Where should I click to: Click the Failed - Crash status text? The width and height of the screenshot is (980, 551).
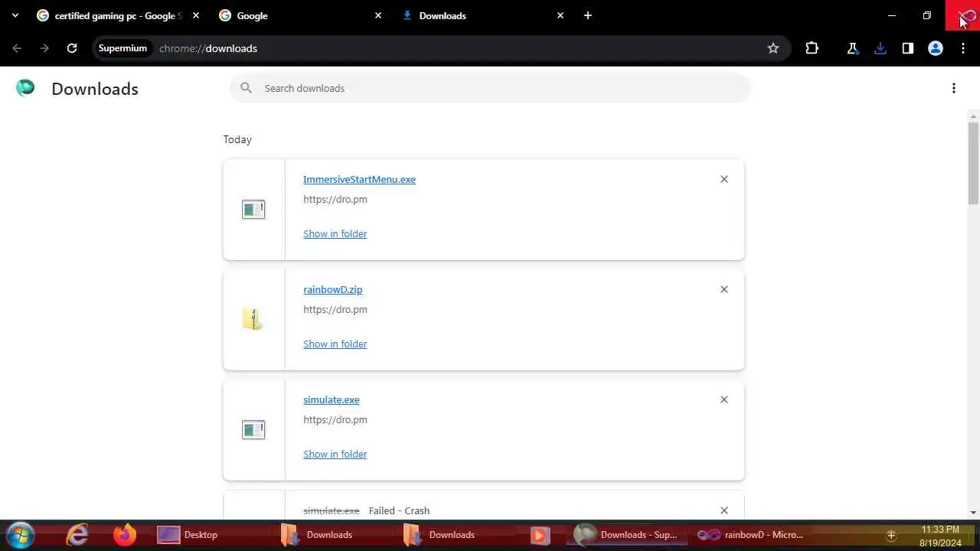pos(399,510)
